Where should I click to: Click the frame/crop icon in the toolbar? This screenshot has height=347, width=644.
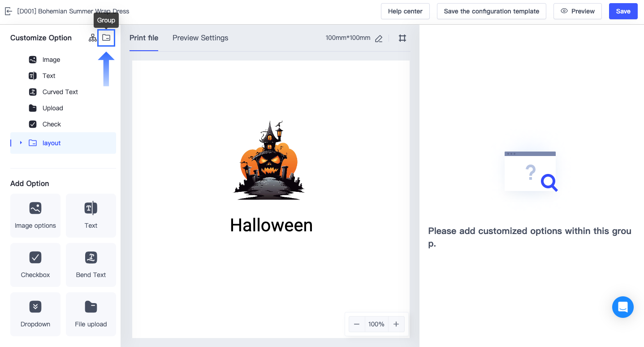coord(402,38)
